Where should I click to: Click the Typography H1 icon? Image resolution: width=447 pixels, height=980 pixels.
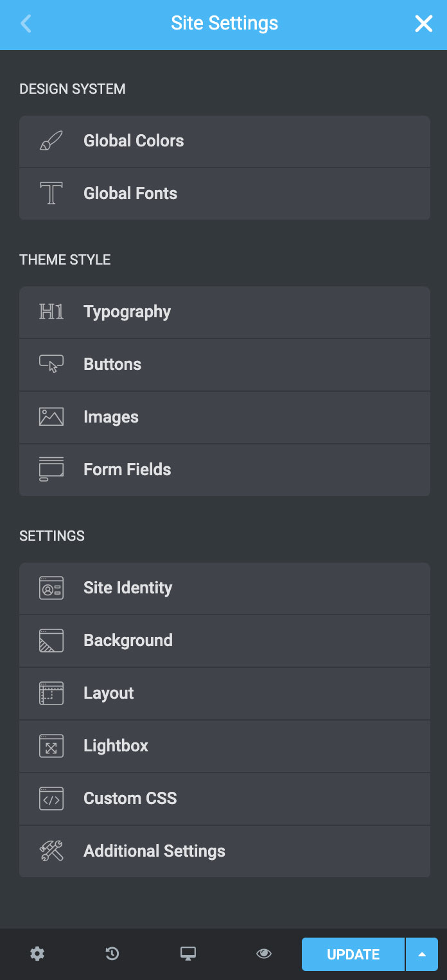[x=51, y=312]
